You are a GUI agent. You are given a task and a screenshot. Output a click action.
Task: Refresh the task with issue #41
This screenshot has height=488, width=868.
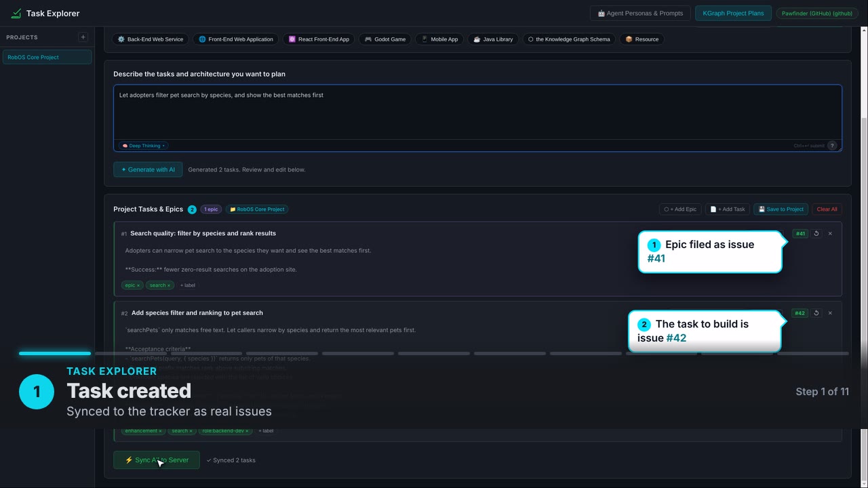click(816, 234)
